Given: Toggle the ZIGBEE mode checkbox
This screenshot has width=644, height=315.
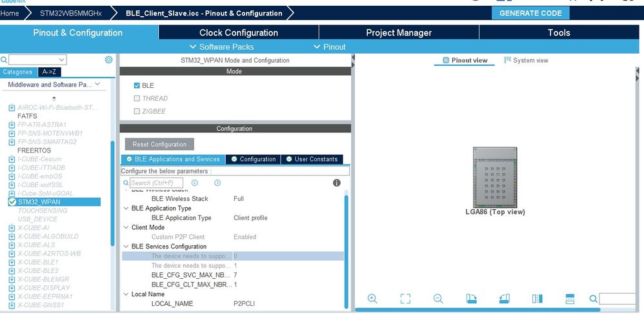Looking at the screenshot, I should coord(137,111).
